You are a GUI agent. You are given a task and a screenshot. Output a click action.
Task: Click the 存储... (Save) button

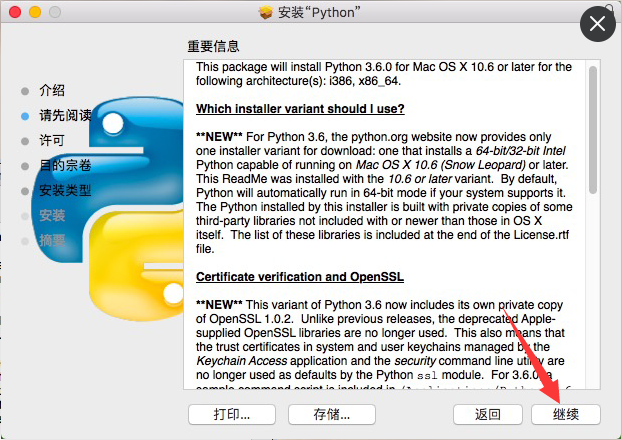[332, 414]
